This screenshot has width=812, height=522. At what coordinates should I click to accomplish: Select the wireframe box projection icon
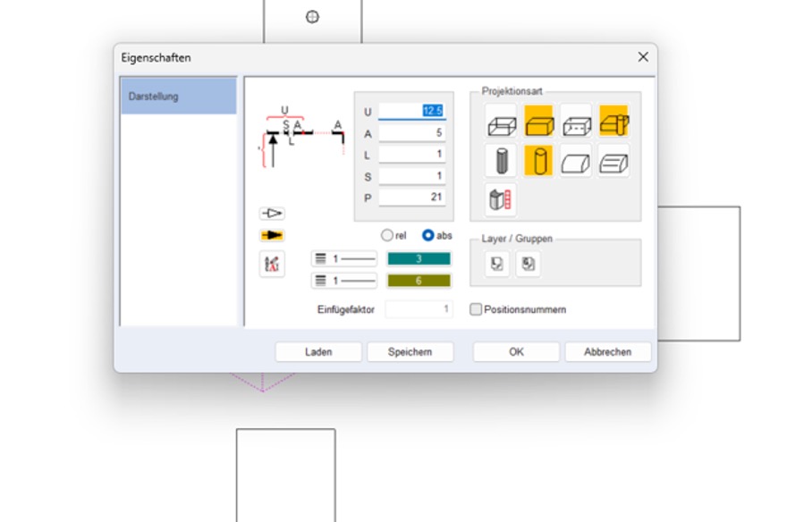[x=502, y=122]
